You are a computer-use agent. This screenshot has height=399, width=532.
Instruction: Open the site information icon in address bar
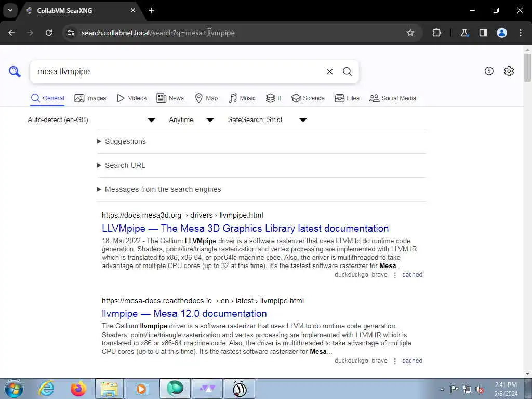71,33
